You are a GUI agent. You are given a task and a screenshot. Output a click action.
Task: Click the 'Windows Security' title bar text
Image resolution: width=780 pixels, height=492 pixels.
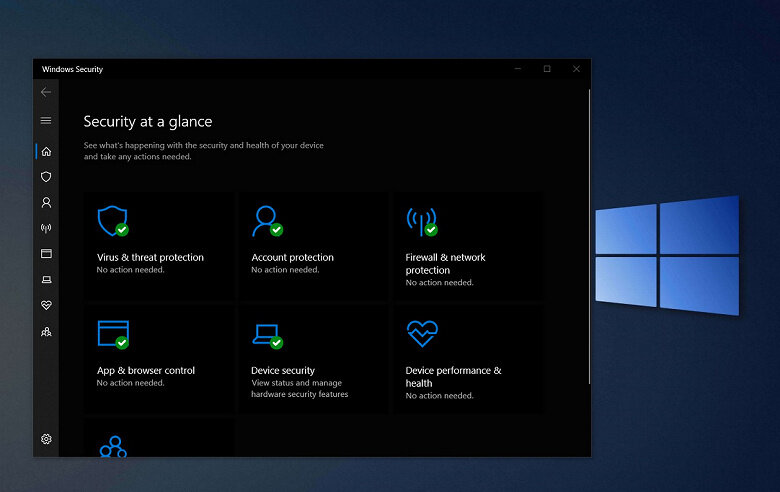[72, 69]
